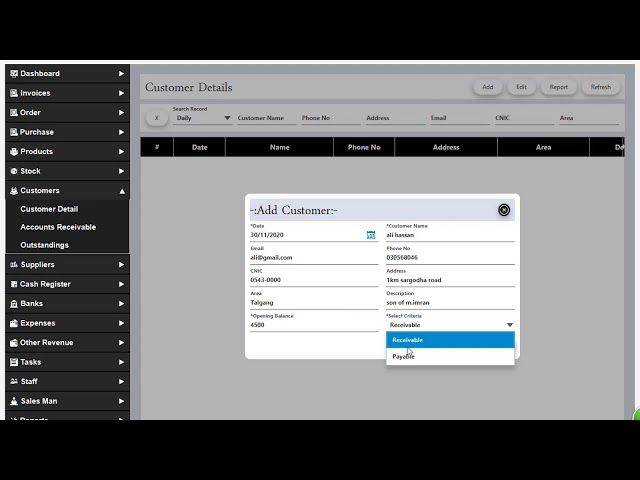
Task: Click the Products icon in the sidebar
Action: pyautogui.click(x=14, y=152)
